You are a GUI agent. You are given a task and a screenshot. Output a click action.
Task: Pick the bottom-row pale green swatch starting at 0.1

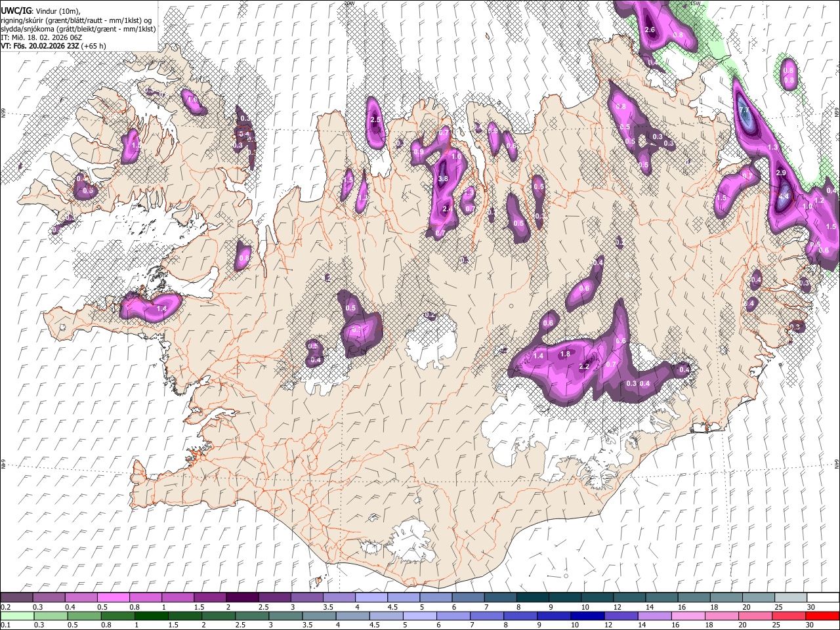pos(16,616)
